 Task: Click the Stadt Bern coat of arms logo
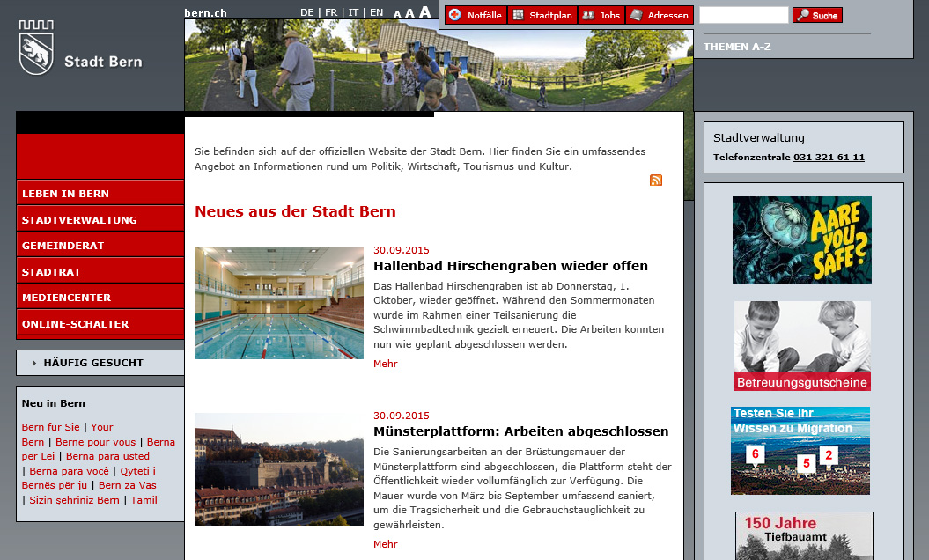(36, 48)
